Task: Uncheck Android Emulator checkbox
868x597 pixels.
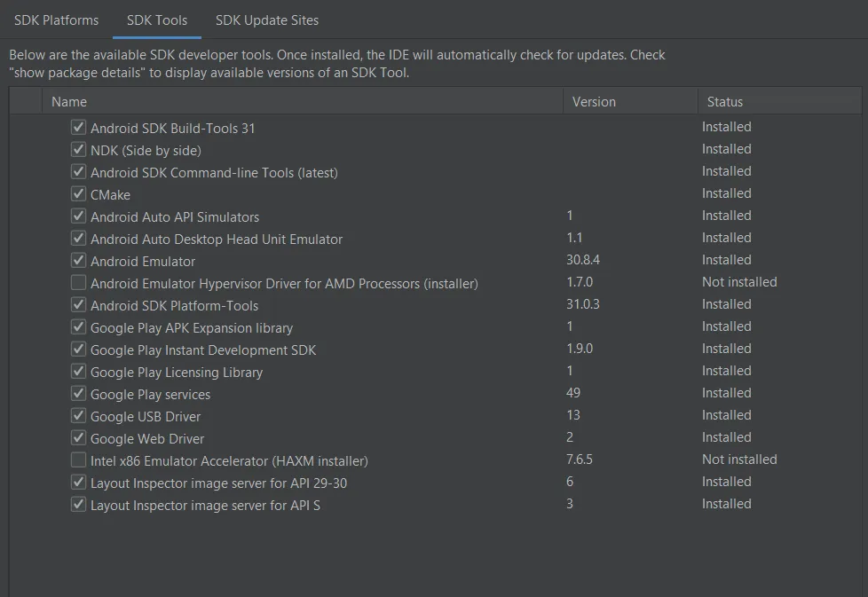Action: 79,261
